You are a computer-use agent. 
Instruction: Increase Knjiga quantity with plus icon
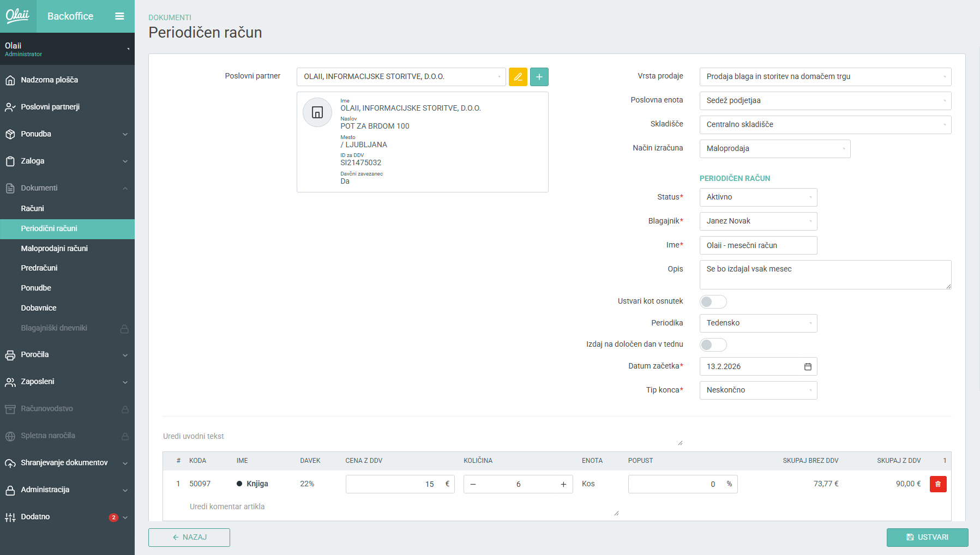tap(563, 485)
